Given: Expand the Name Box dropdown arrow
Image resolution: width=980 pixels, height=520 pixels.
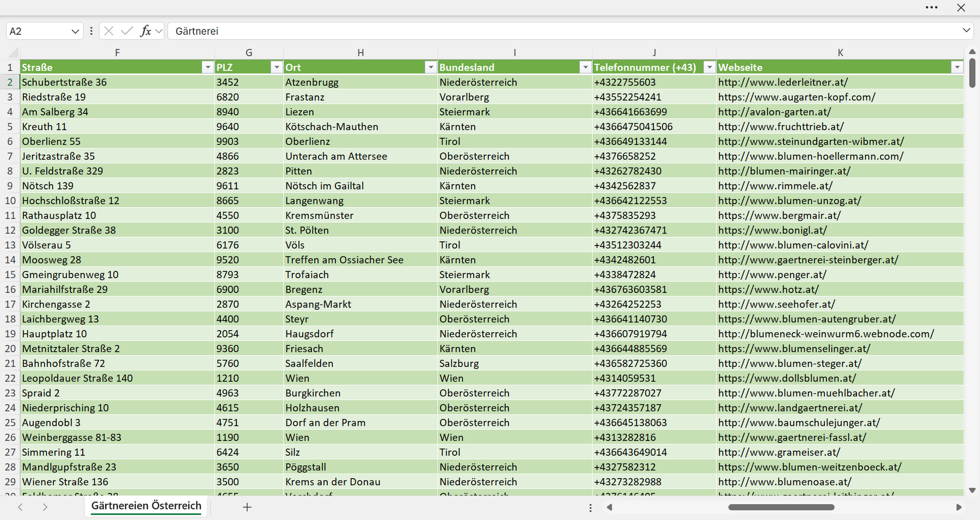Looking at the screenshot, I should [75, 32].
